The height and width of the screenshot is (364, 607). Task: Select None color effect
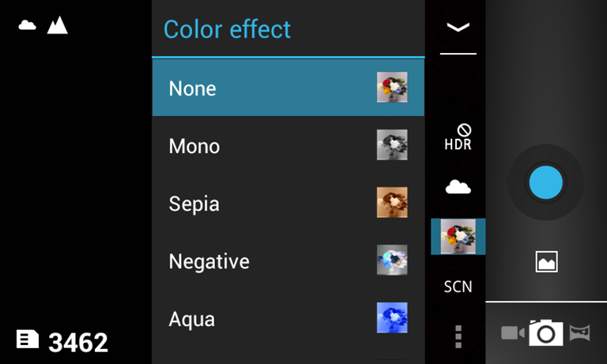click(x=288, y=88)
